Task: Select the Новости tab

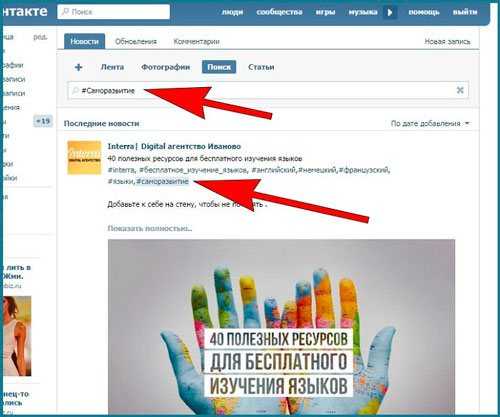Action: pyautogui.click(x=84, y=41)
